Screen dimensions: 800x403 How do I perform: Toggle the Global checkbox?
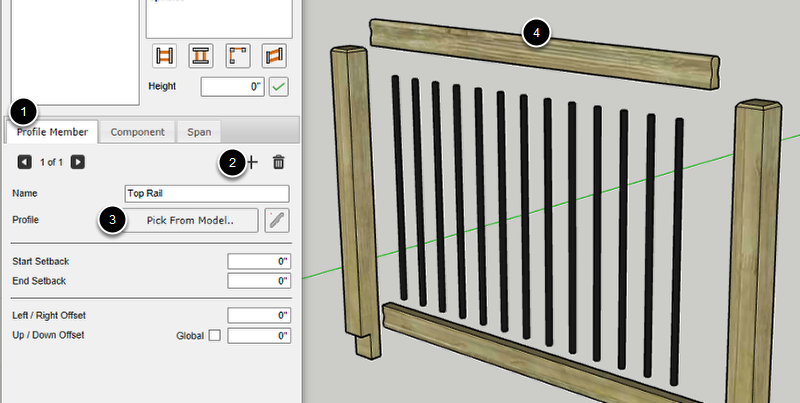(x=214, y=335)
